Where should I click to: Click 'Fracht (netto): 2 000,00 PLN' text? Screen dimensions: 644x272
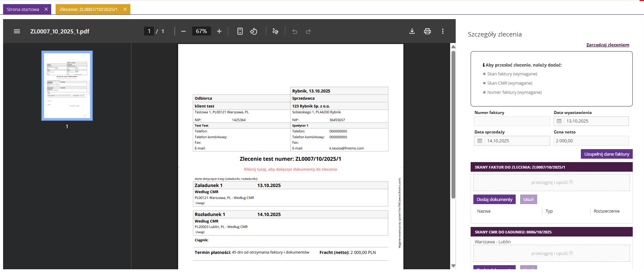click(347, 253)
